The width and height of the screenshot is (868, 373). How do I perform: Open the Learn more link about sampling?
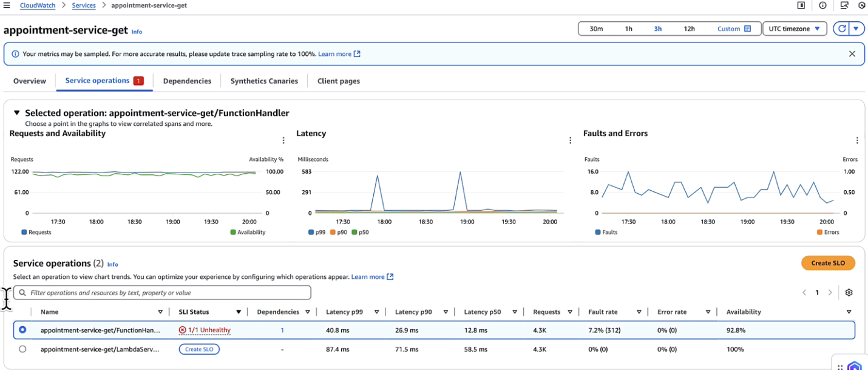pyautogui.click(x=334, y=53)
